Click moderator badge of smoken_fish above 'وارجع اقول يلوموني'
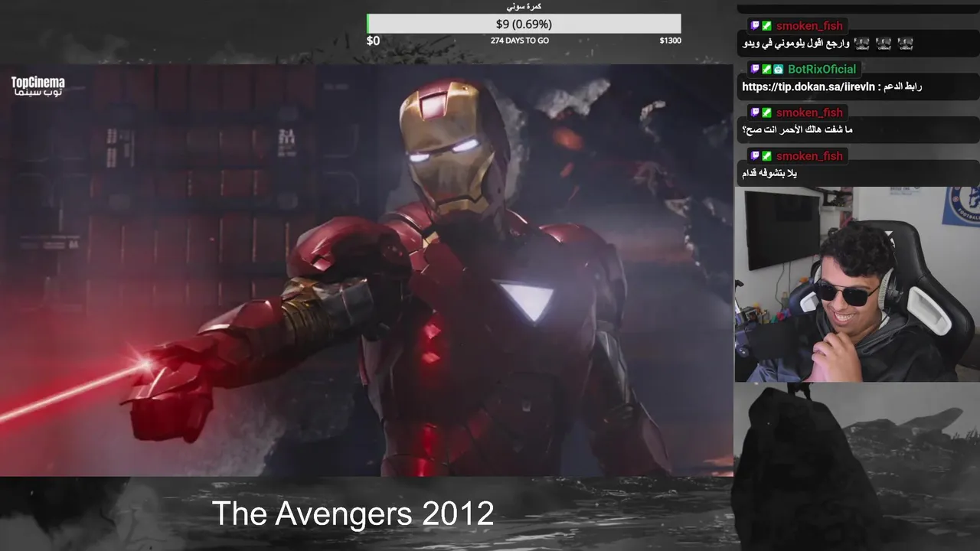The image size is (980, 551). [766, 26]
